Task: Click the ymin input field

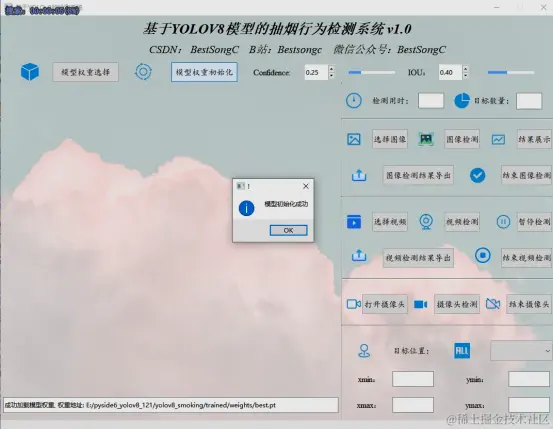Action: point(529,379)
